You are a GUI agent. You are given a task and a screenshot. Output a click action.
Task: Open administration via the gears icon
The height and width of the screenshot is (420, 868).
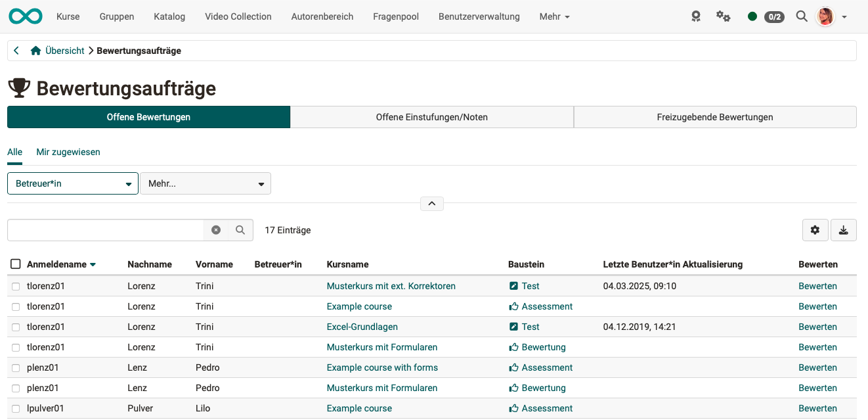(723, 16)
